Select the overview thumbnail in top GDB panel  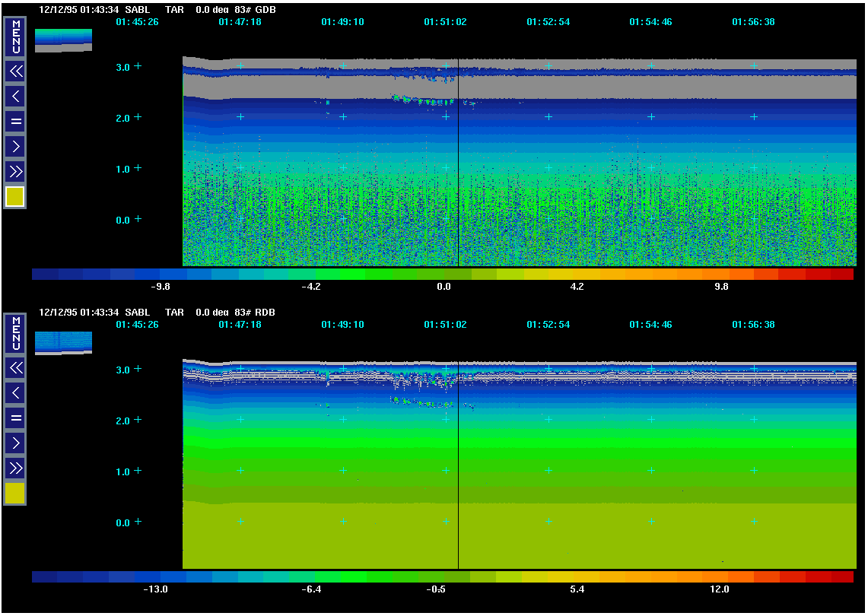point(63,40)
